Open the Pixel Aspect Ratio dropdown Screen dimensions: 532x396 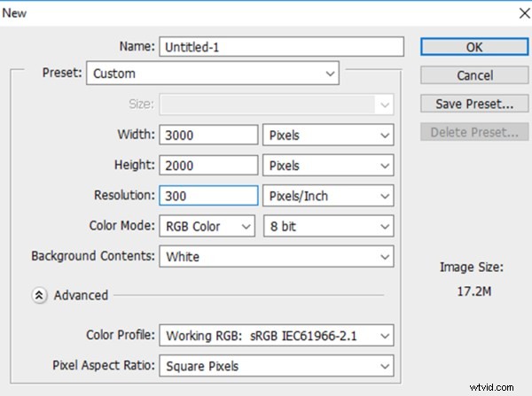coord(275,366)
